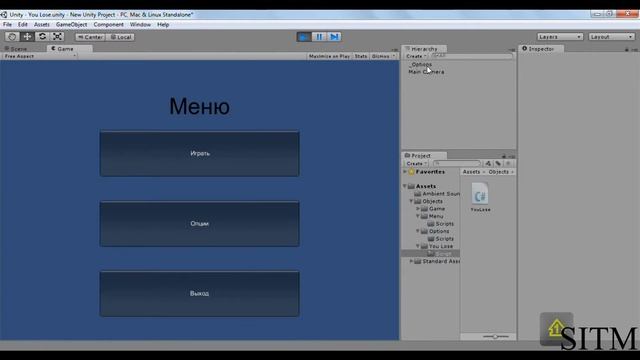This screenshot has height=360, width=640.
Task: Click the Save search star icon
Action: (x=508, y=163)
